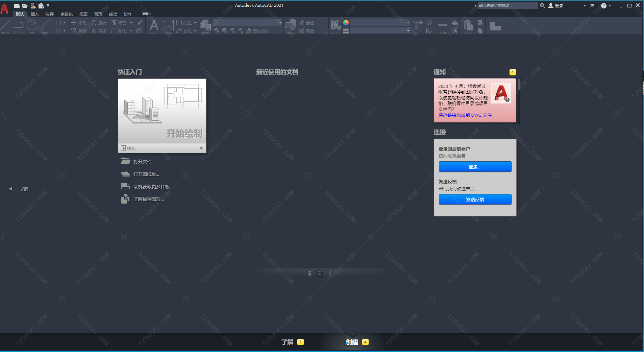
Task: Open the 输出 ribbon tab
Action: coord(113,14)
